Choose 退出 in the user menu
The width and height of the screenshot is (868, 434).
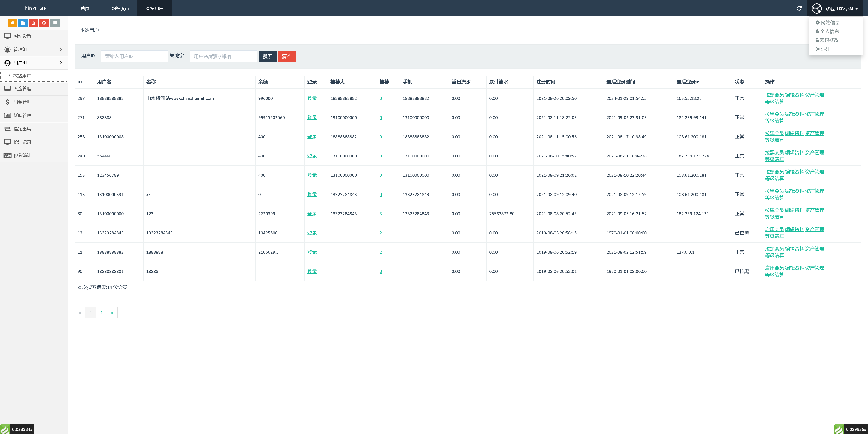coord(825,49)
